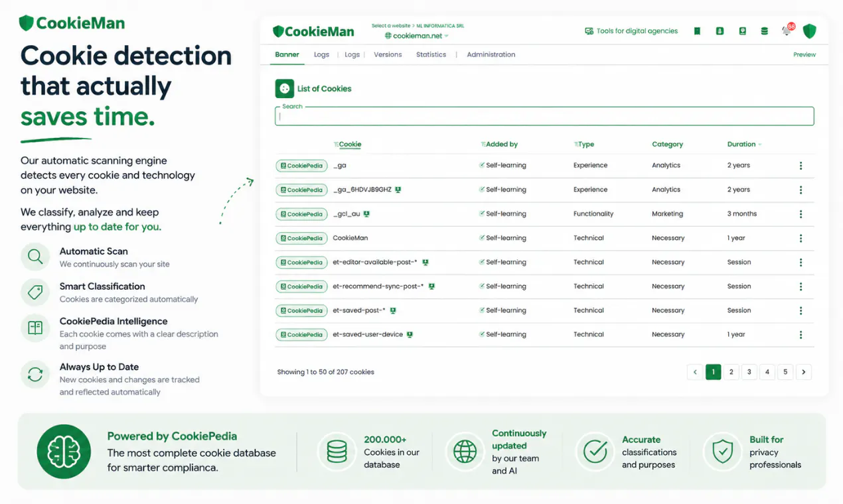
Task: Click the Preview link
Action: click(x=805, y=54)
